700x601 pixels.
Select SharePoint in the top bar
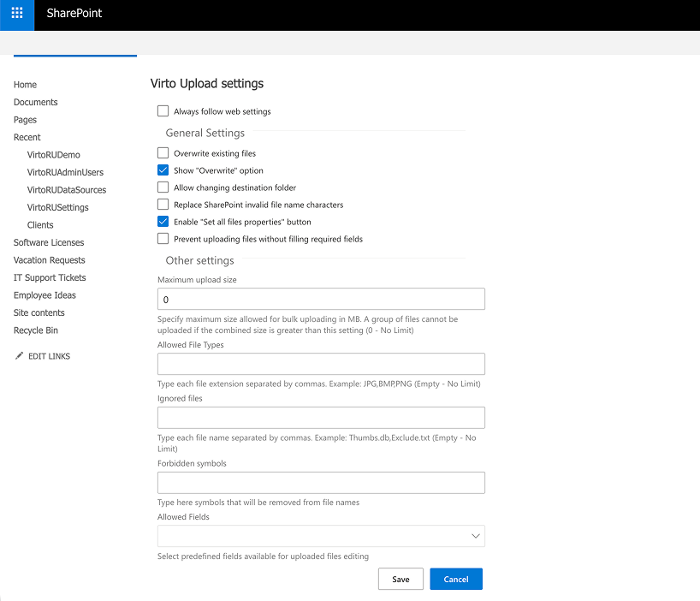pyautogui.click(x=75, y=14)
